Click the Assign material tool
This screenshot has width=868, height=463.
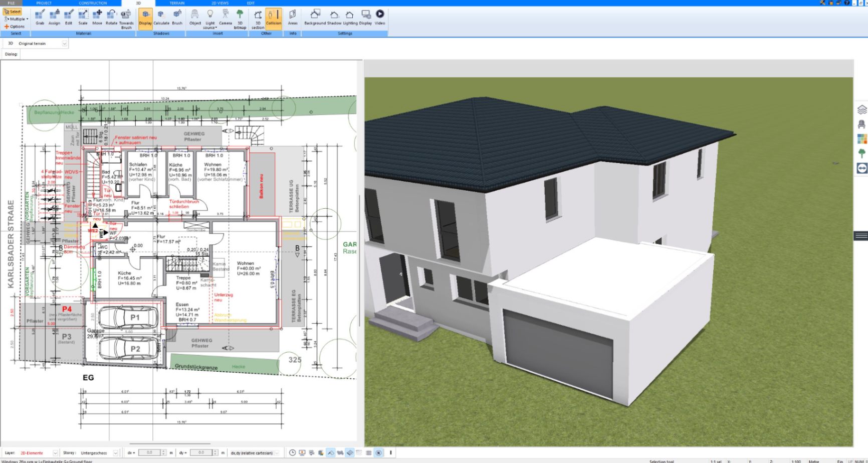pos(54,17)
